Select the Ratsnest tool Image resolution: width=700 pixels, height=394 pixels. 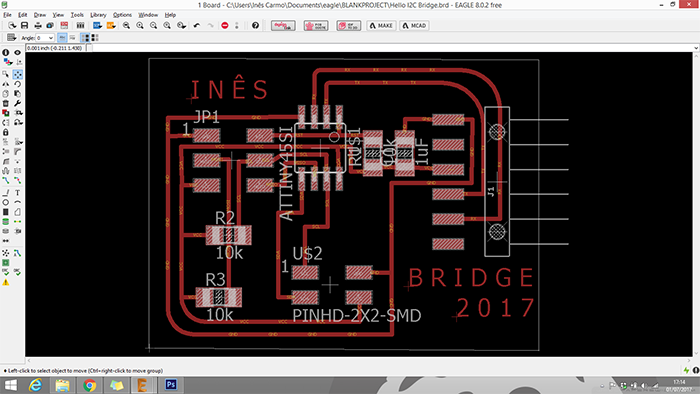6,253
